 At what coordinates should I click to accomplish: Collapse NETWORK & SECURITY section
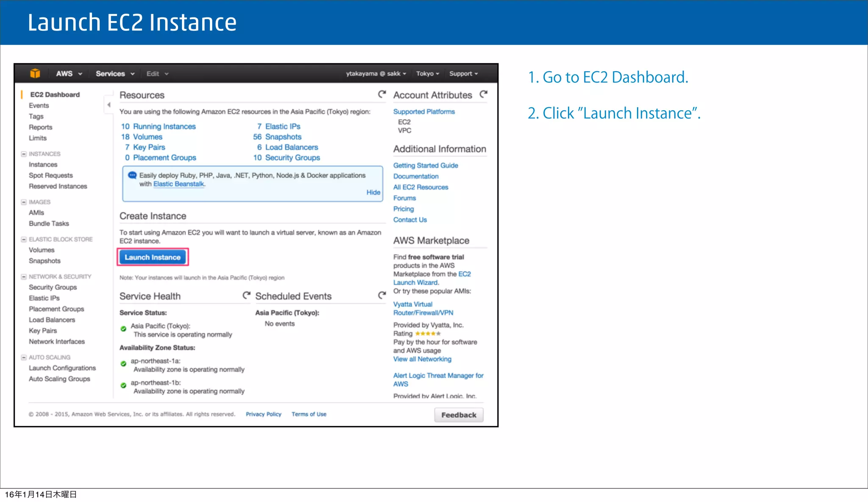click(24, 277)
